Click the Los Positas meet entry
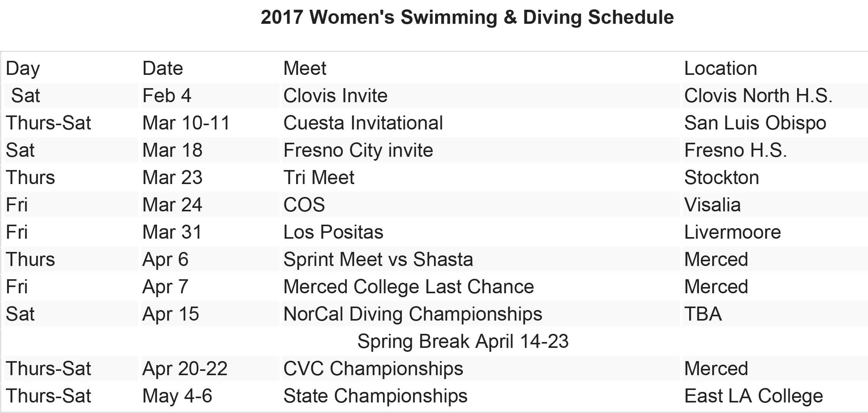Image resolution: width=868 pixels, height=413 pixels. click(x=333, y=232)
